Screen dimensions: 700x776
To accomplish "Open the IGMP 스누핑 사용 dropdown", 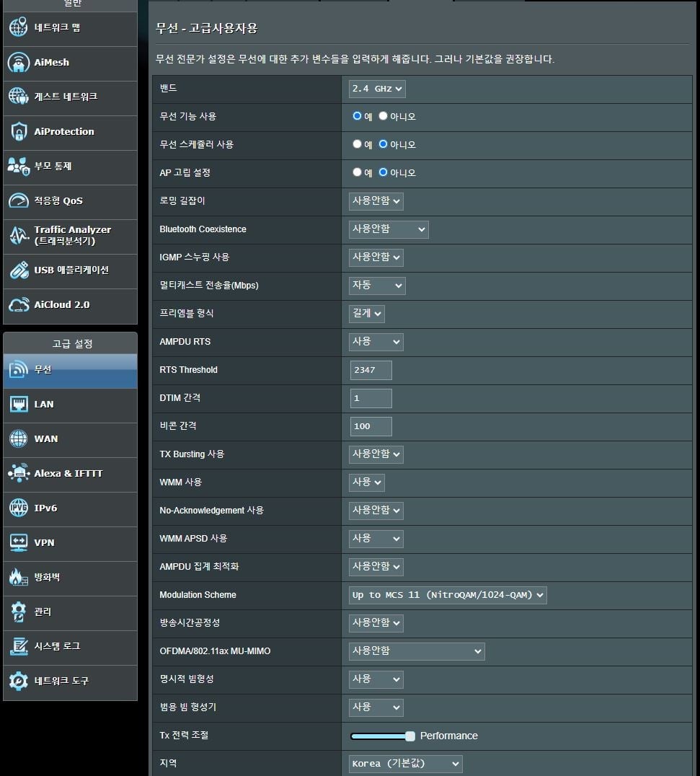I will point(376,257).
